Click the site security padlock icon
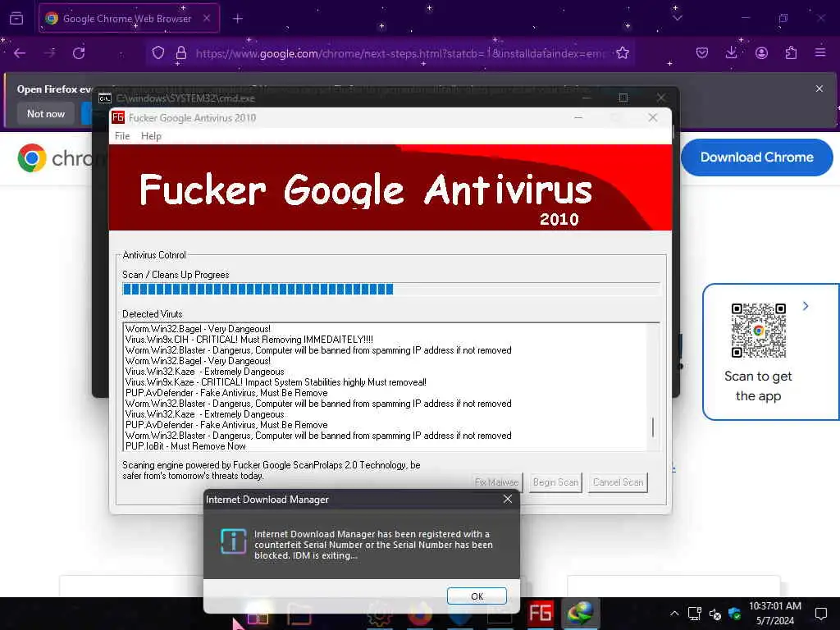Viewport: 840px width, 630px height. pos(181,52)
